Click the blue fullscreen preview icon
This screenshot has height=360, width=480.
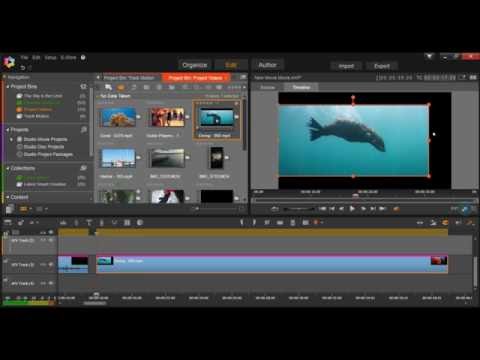465,209
